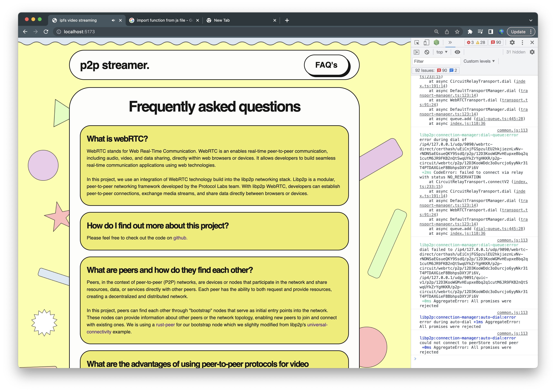Image resolution: width=556 pixels, height=392 pixels.
Task: Go forward in browser history
Action: (36, 32)
